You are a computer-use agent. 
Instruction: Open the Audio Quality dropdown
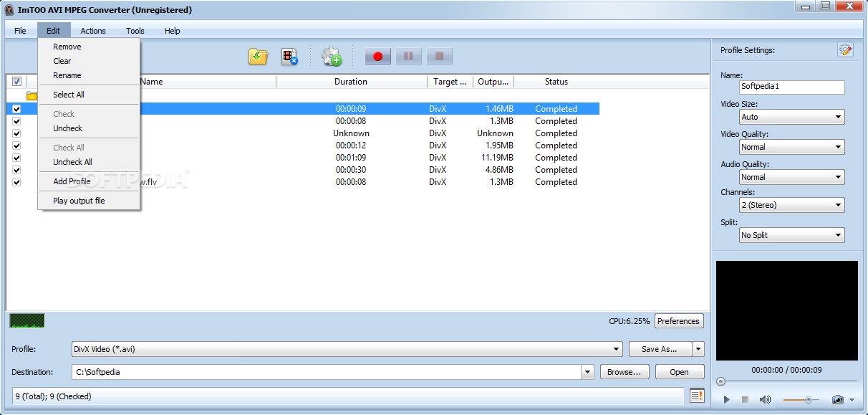(x=791, y=177)
